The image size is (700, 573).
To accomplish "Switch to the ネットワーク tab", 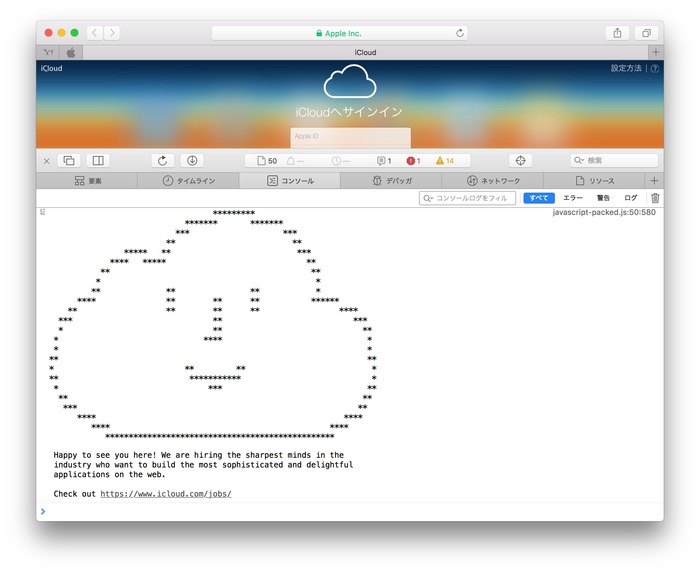I will [x=492, y=181].
